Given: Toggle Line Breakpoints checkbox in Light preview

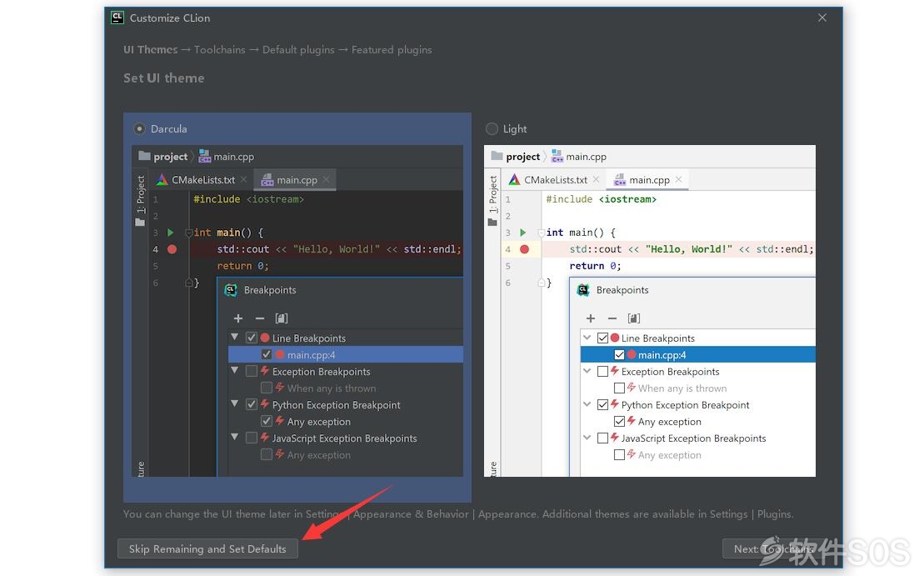Looking at the screenshot, I should click(x=602, y=338).
